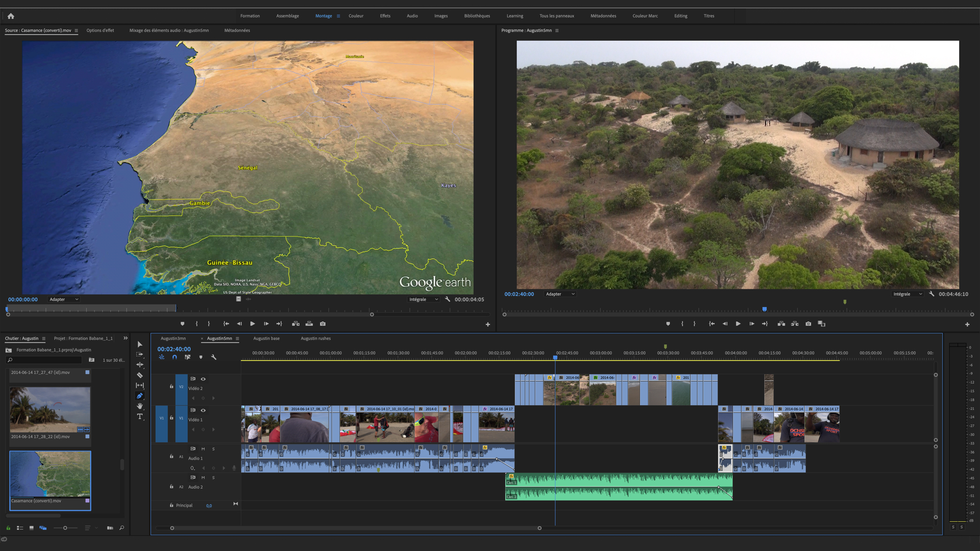Toggle timeline snapping magnet icon

175,357
